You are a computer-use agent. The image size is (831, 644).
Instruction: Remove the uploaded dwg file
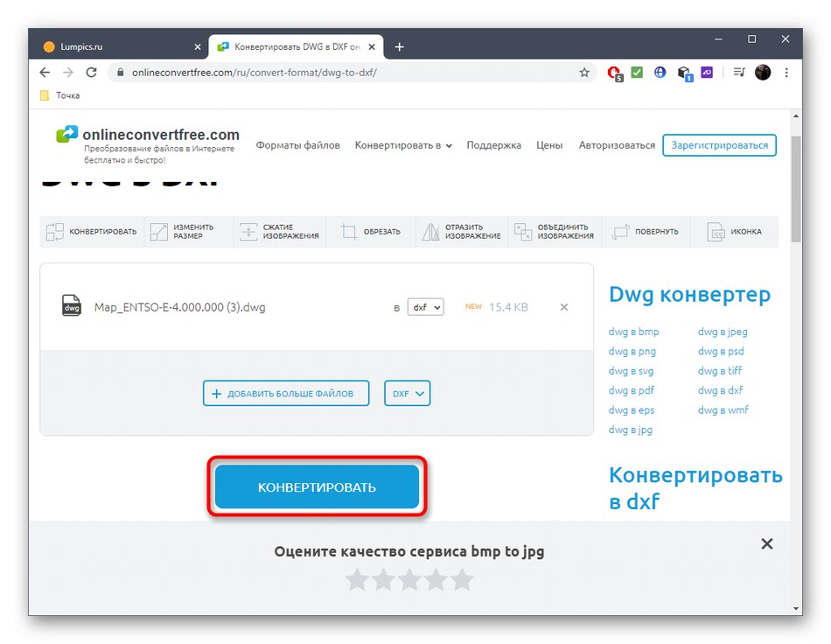click(564, 307)
